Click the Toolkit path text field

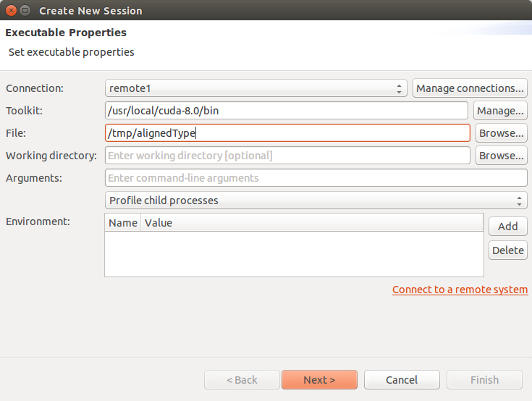pos(287,111)
